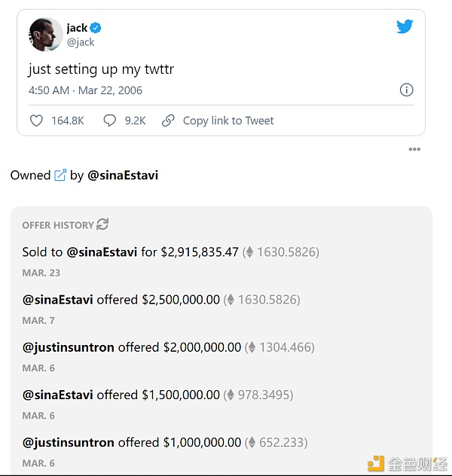452x476 pixels.
Task: Click Copy link to Tweet
Action: point(228,121)
